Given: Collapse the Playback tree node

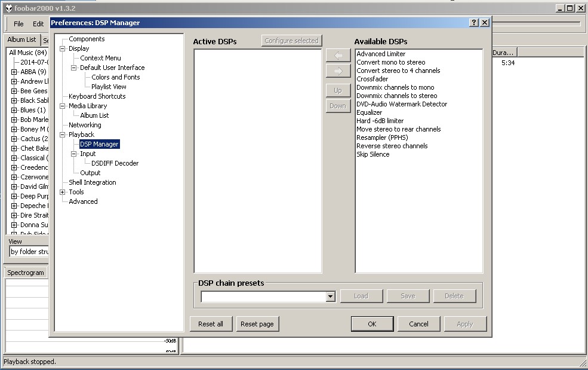Looking at the screenshot, I should [x=63, y=134].
